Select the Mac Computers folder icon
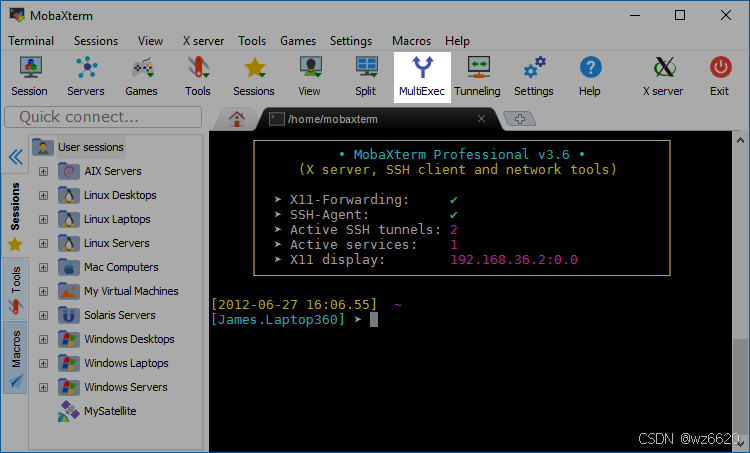The image size is (750, 453). pos(68,267)
